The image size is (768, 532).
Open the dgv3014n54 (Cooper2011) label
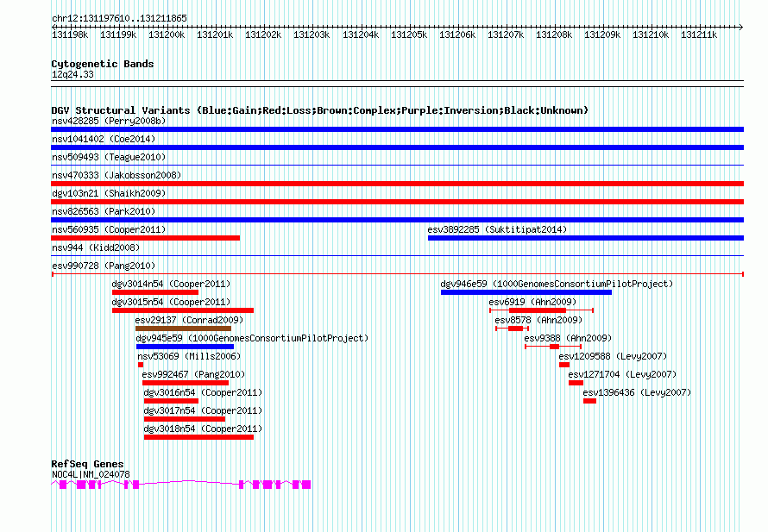(171, 284)
